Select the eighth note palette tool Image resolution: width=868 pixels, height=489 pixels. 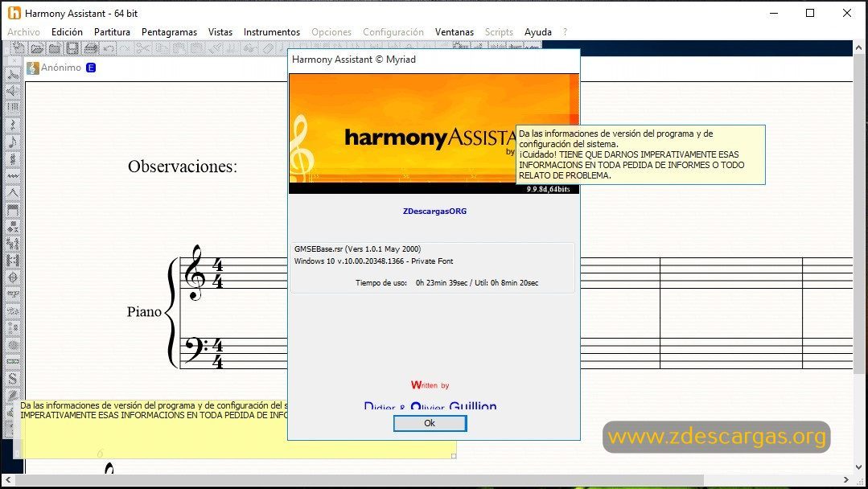pyautogui.click(x=13, y=142)
